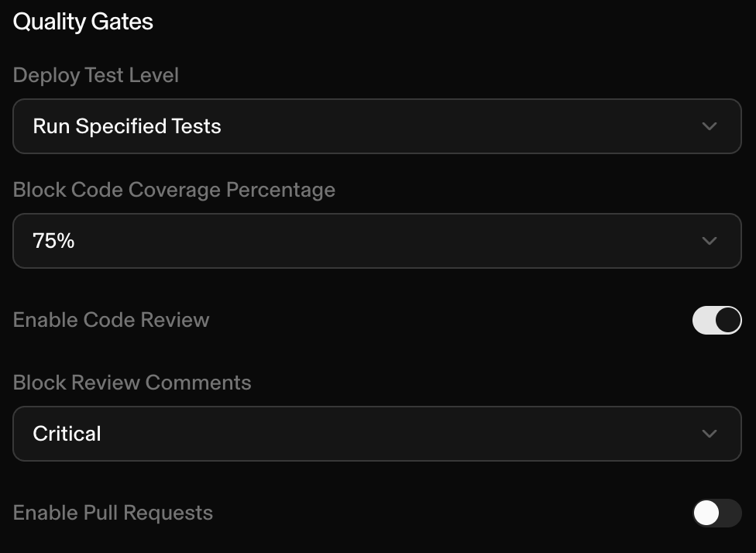Turn on the Enable Pull Requests toggle
This screenshot has width=756, height=553.
click(x=716, y=513)
